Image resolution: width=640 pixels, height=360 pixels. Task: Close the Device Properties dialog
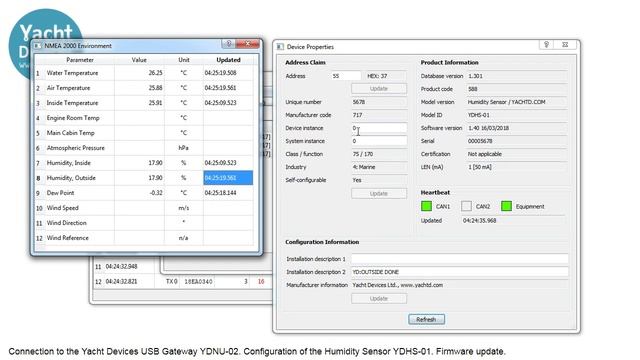(565, 44)
